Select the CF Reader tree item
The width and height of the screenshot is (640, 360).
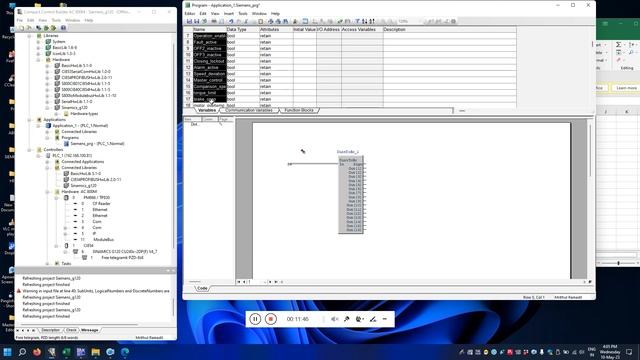(x=101, y=203)
